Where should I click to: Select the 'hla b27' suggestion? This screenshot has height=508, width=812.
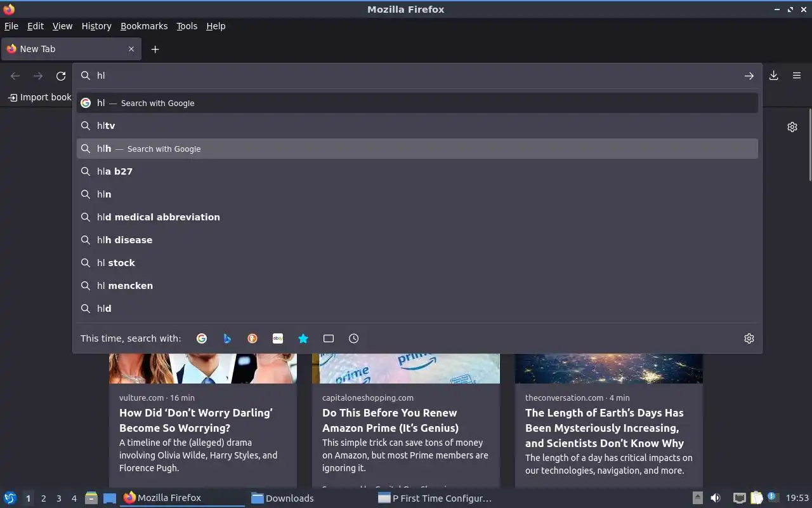[x=417, y=171]
